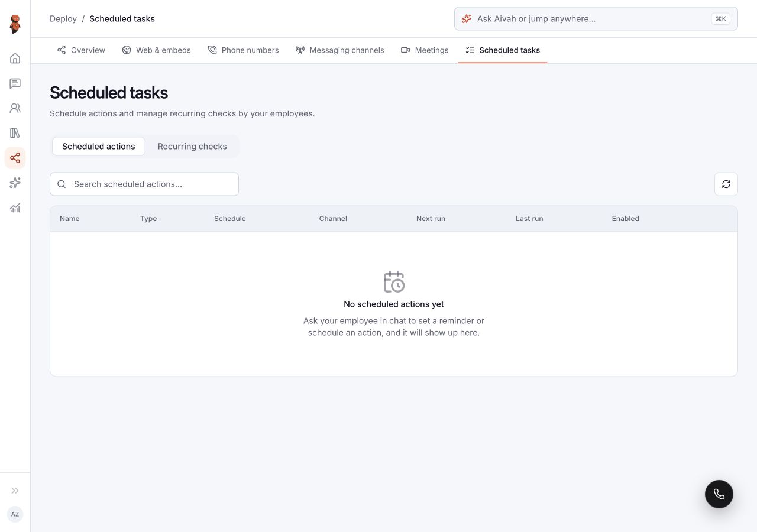Click the Schedule column header
Screen dimensions: 757x532
tap(230, 219)
